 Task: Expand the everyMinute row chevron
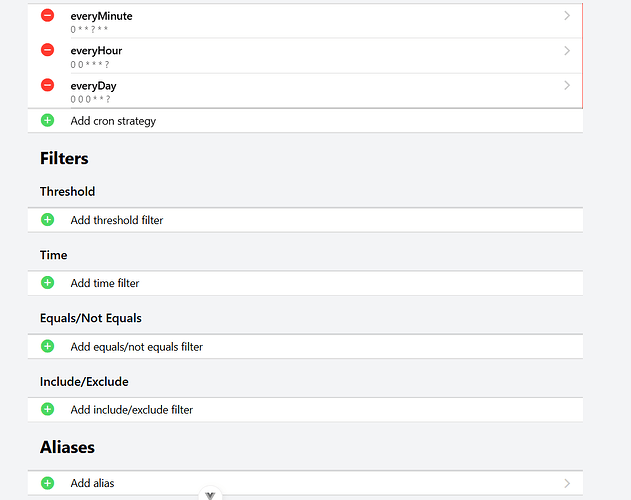[x=567, y=16]
